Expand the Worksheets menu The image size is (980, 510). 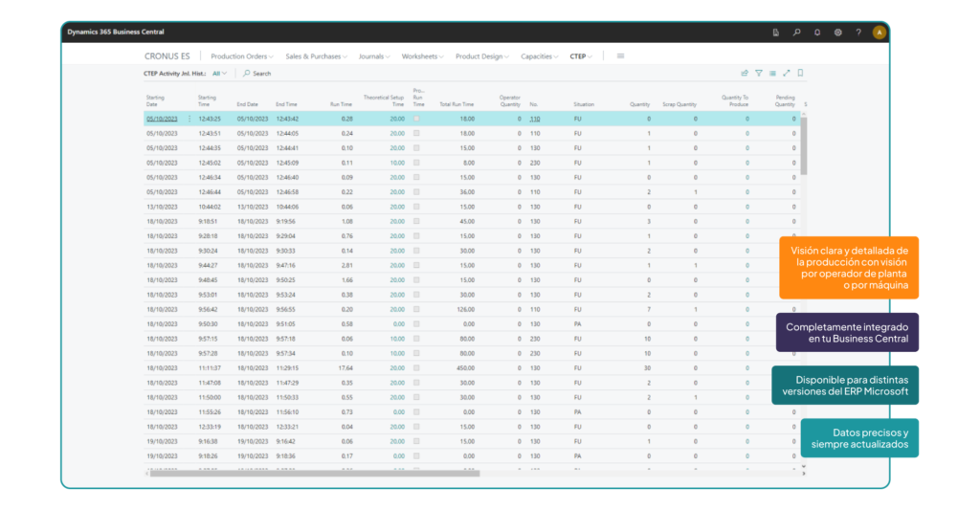click(x=422, y=56)
